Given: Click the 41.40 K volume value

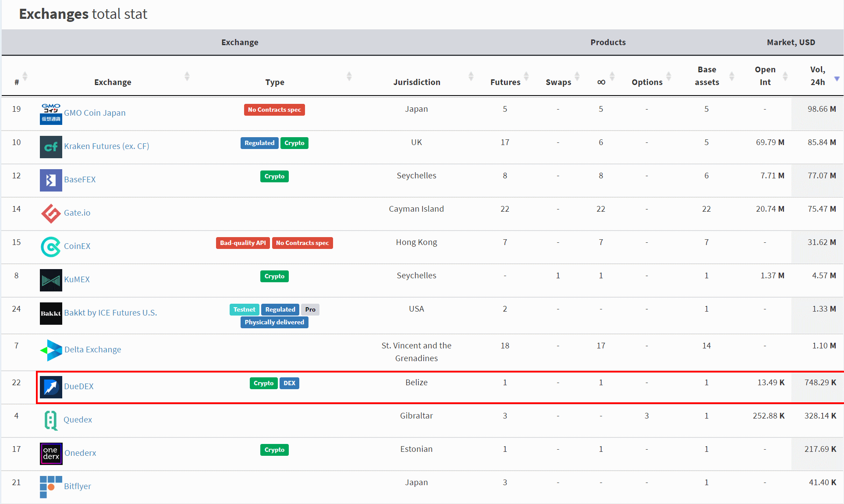Looking at the screenshot, I should point(823,482).
